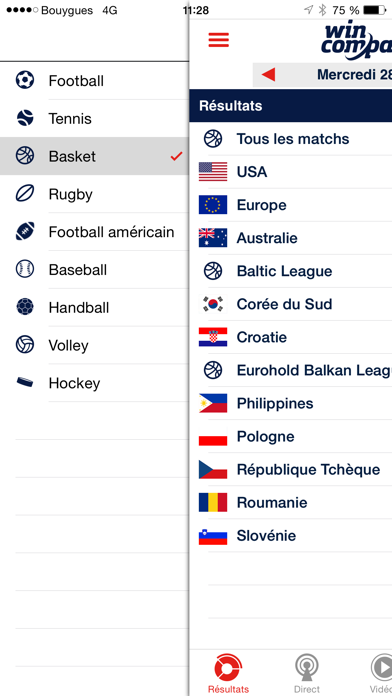Open the Résultats tab at bottom
Viewport: 392px width, 696px height.
coord(228,673)
